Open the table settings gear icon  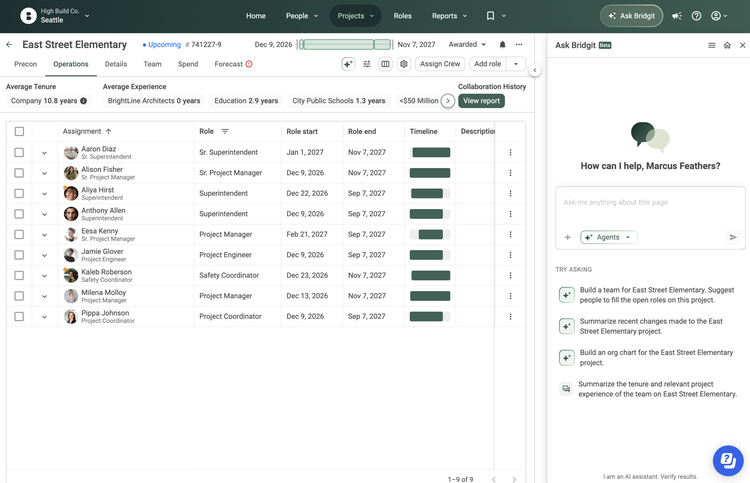[404, 64]
